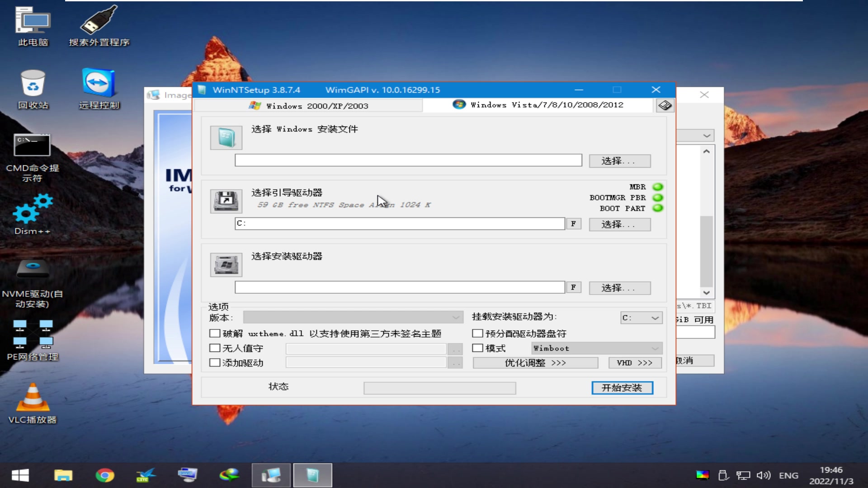Click the 开始安装 button

[622, 388]
